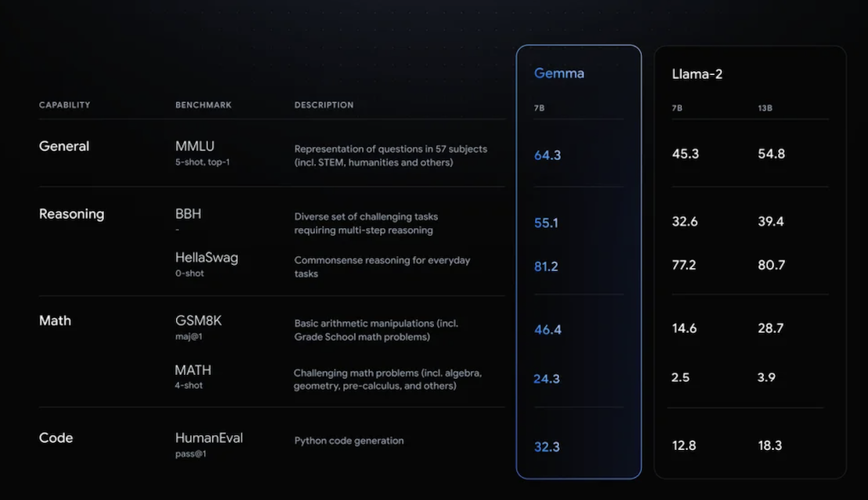The height and width of the screenshot is (500, 868).
Task: Click the Llama-2 column heading
Action: (697, 74)
